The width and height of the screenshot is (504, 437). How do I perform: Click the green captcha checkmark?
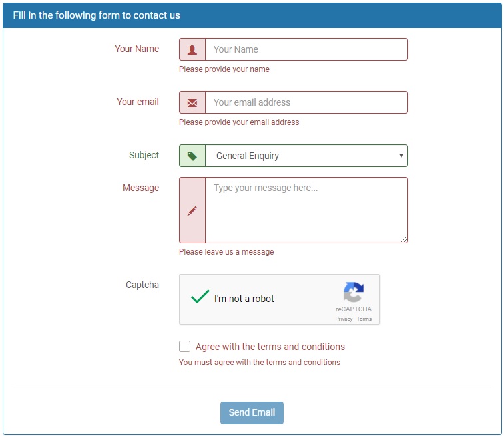(x=200, y=297)
